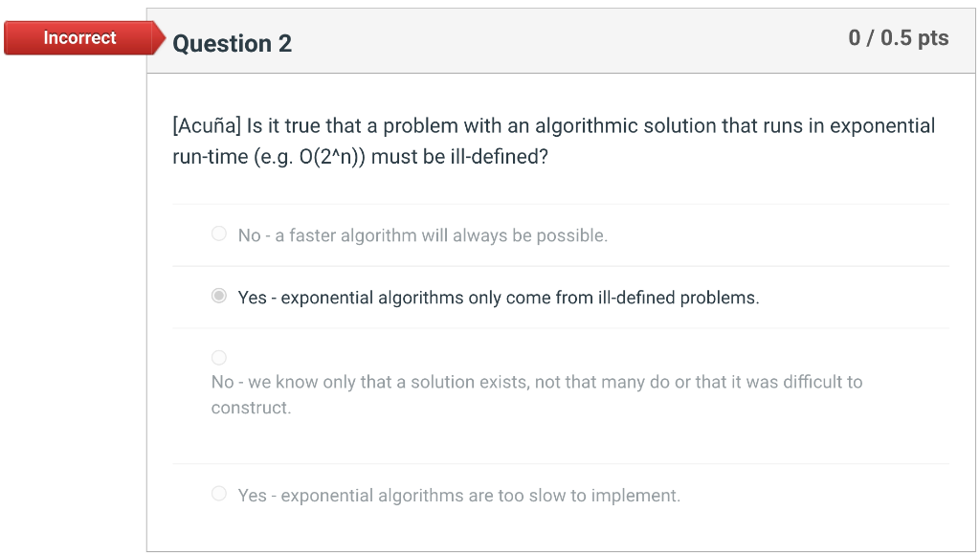Click the 'O(2^n)' expression in the question
Screen dimensions: 980x555
click(310, 157)
